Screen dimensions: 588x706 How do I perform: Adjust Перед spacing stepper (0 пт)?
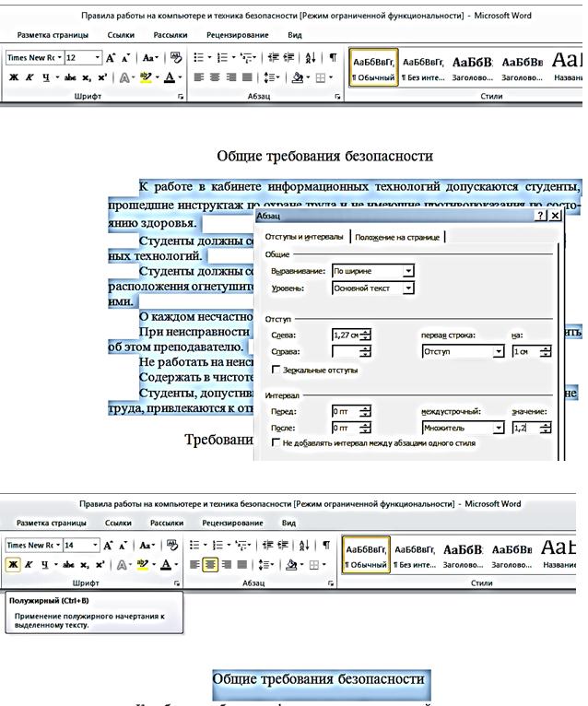click(366, 411)
